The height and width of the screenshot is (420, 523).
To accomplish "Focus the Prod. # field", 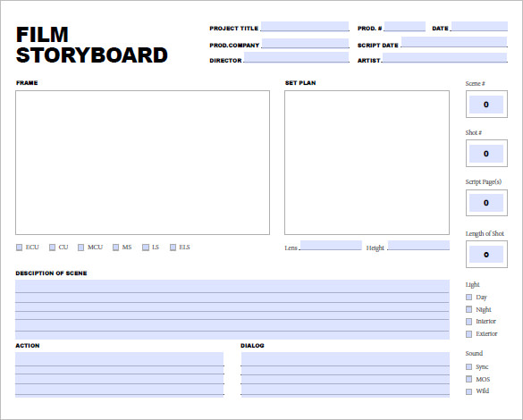I will click(x=405, y=26).
